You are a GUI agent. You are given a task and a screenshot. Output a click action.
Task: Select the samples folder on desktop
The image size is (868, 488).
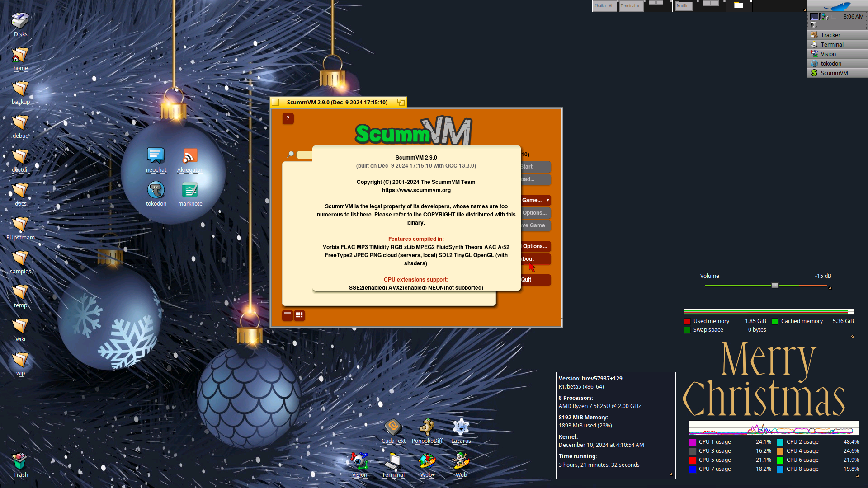(20, 262)
